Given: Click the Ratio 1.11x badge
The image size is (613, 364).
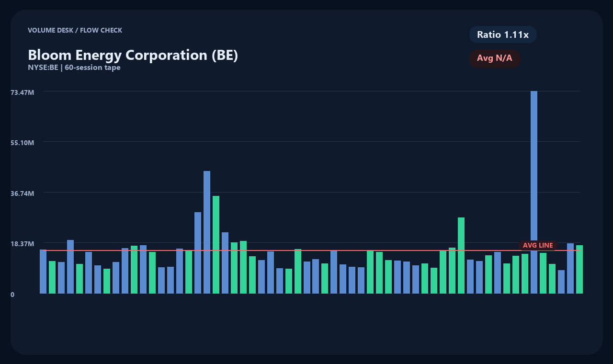Looking at the screenshot, I should (x=503, y=34).
